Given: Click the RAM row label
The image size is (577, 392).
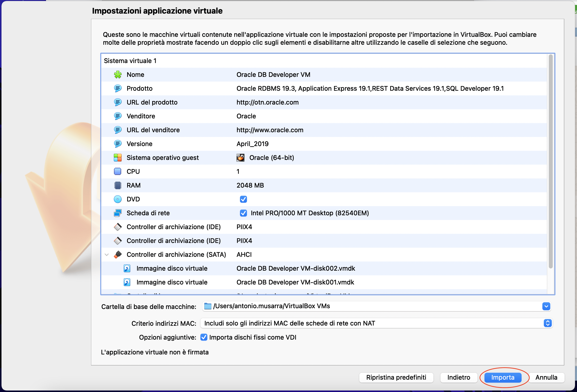Looking at the screenshot, I should (x=134, y=185).
